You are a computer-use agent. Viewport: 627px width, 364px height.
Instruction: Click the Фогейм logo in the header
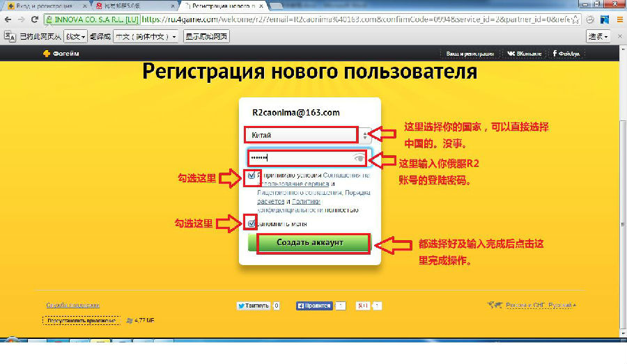[x=64, y=54]
